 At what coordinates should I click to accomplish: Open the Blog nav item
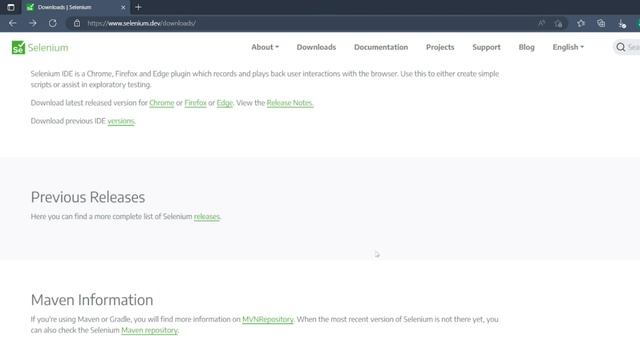tap(527, 47)
